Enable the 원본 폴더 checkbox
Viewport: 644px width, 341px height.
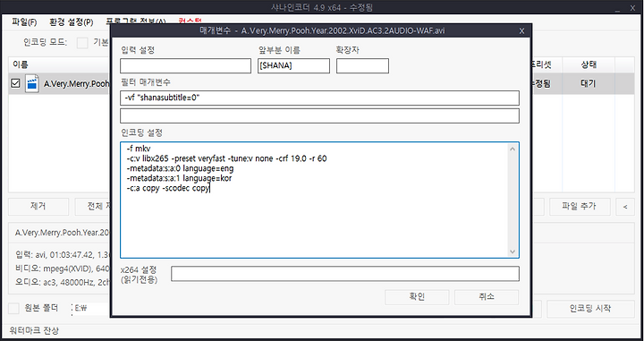coord(14,308)
